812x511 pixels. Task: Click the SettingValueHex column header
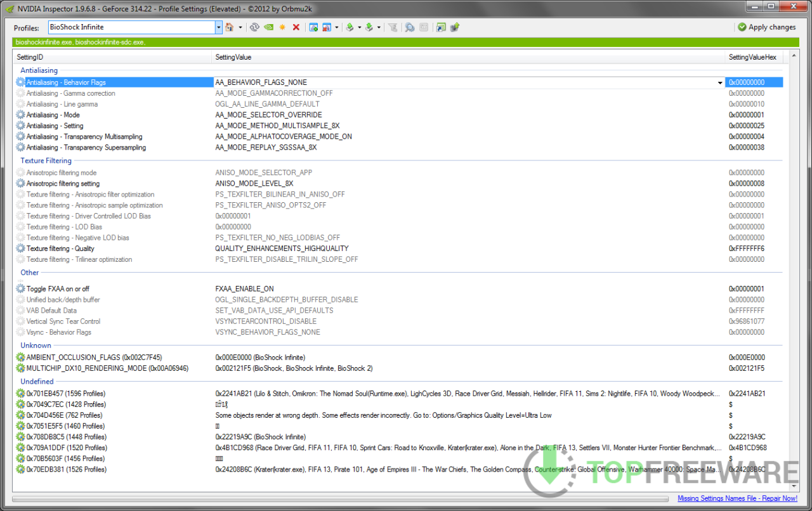(x=752, y=57)
